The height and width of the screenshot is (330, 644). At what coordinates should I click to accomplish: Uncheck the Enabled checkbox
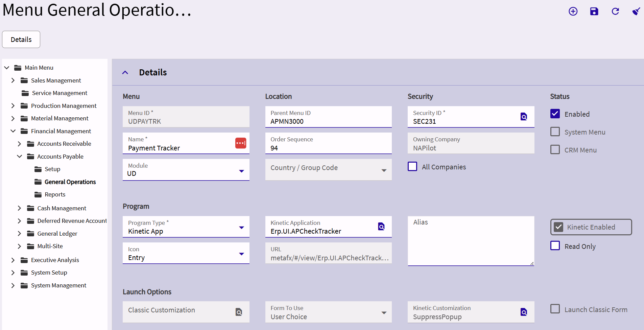point(555,114)
